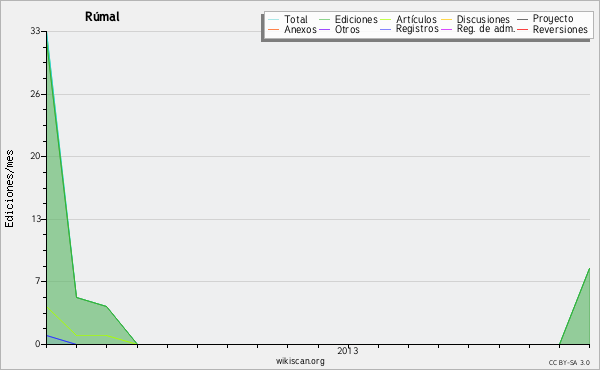Click the '2013' x-axis label

pyautogui.click(x=348, y=351)
